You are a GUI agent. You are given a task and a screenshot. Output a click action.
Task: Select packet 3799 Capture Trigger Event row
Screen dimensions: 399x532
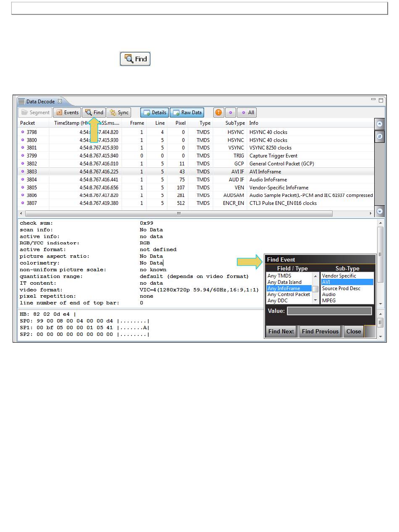point(196,156)
